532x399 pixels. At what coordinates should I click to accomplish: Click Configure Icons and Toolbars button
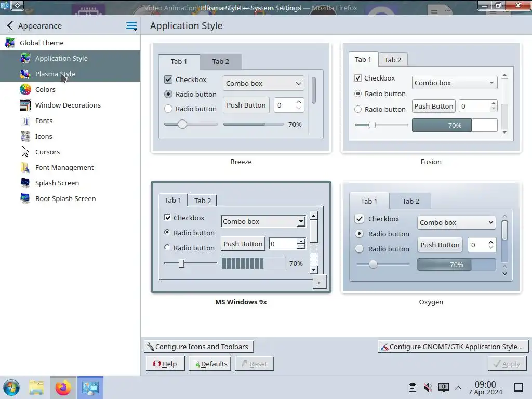pos(199,347)
